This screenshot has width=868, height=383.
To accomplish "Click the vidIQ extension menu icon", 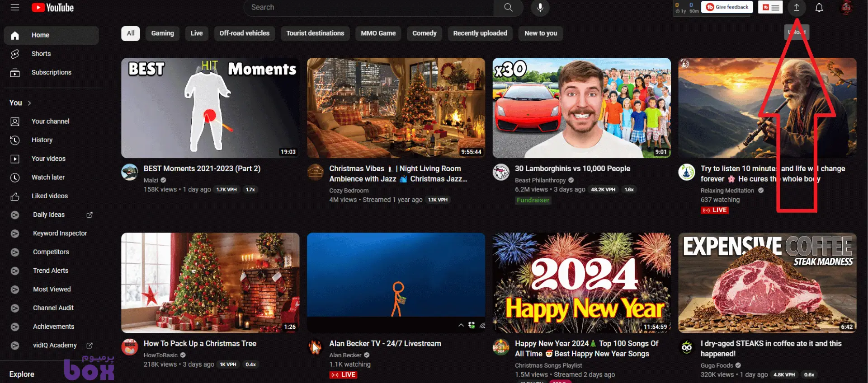I will coord(770,7).
